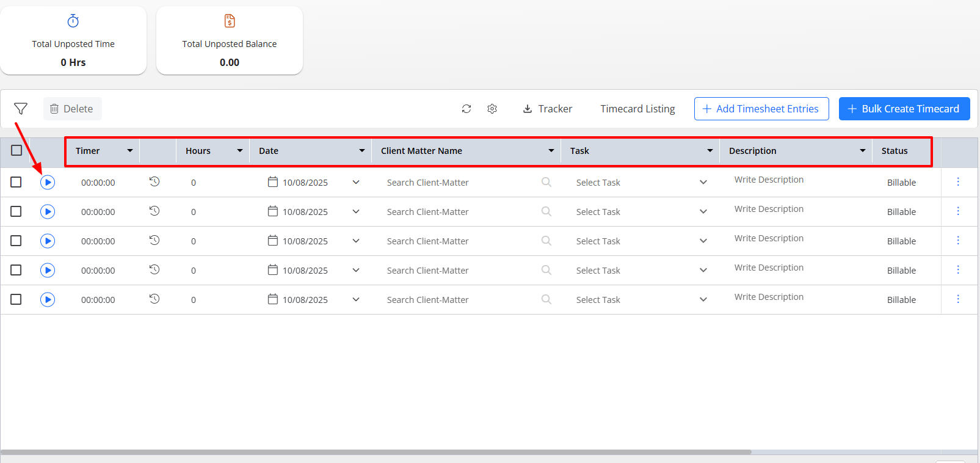Open the Client Matter Name column dropdown arrow
The image size is (980, 463).
point(551,151)
